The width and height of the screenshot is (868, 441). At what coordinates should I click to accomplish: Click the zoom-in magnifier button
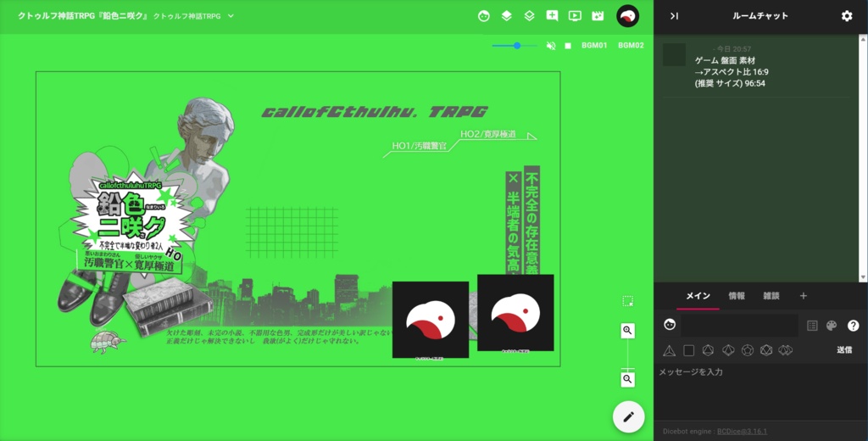click(x=628, y=331)
